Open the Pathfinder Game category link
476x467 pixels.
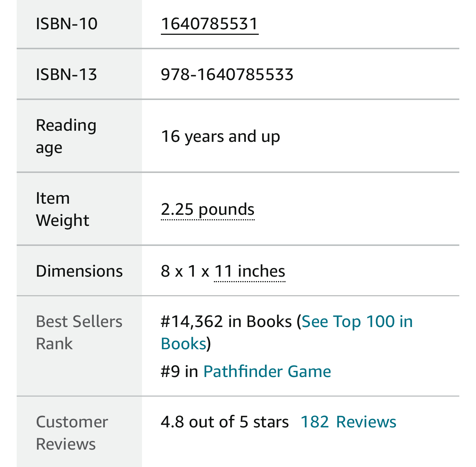click(x=267, y=371)
